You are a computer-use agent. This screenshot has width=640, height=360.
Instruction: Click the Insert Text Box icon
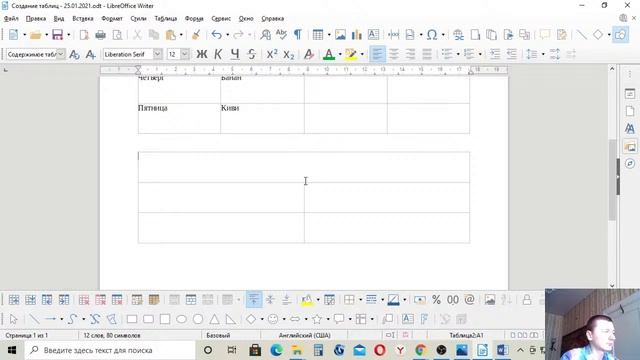pyautogui.click(x=373, y=35)
